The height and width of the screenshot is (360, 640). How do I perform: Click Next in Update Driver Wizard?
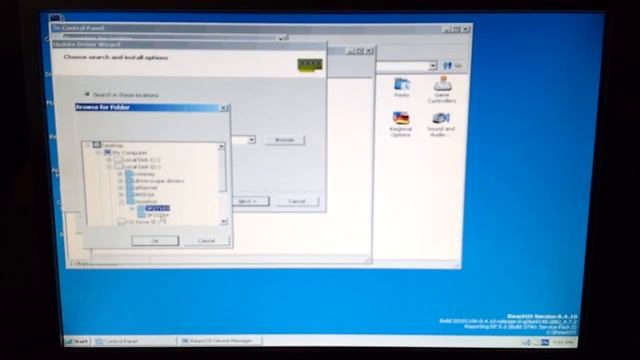click(251, 201)
